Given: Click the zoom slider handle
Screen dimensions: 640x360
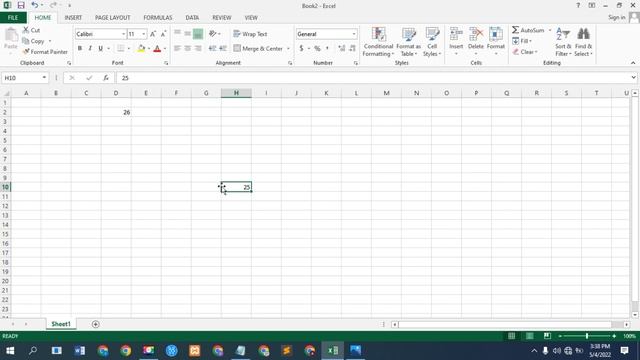Looking at the screenshot, I should coord(587,336).
